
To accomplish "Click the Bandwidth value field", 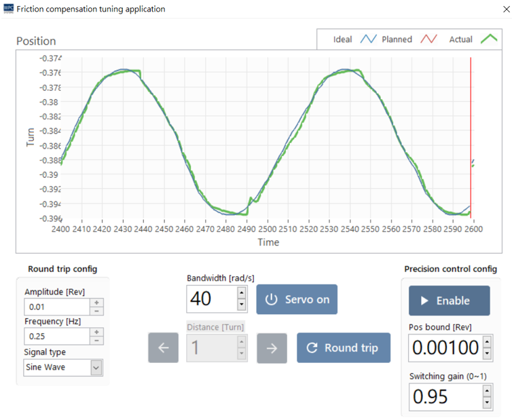I will (x=211, y=299).
